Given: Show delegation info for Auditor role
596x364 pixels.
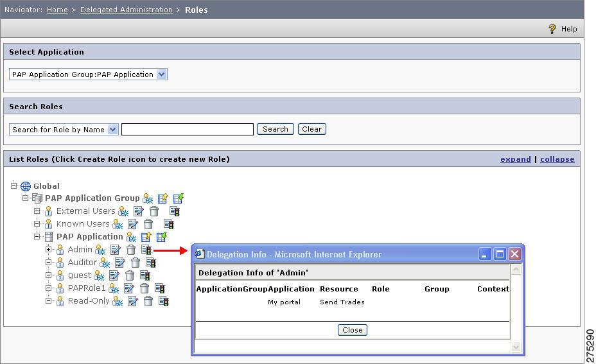Looking at the screenshot, I should point(151,263).
